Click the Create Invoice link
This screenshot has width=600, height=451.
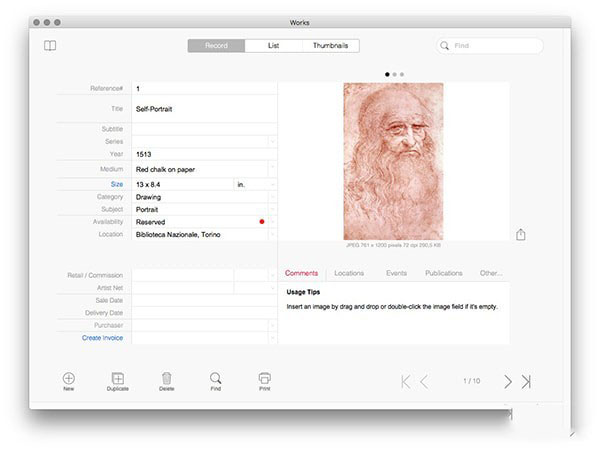click(x=103, y=338)
